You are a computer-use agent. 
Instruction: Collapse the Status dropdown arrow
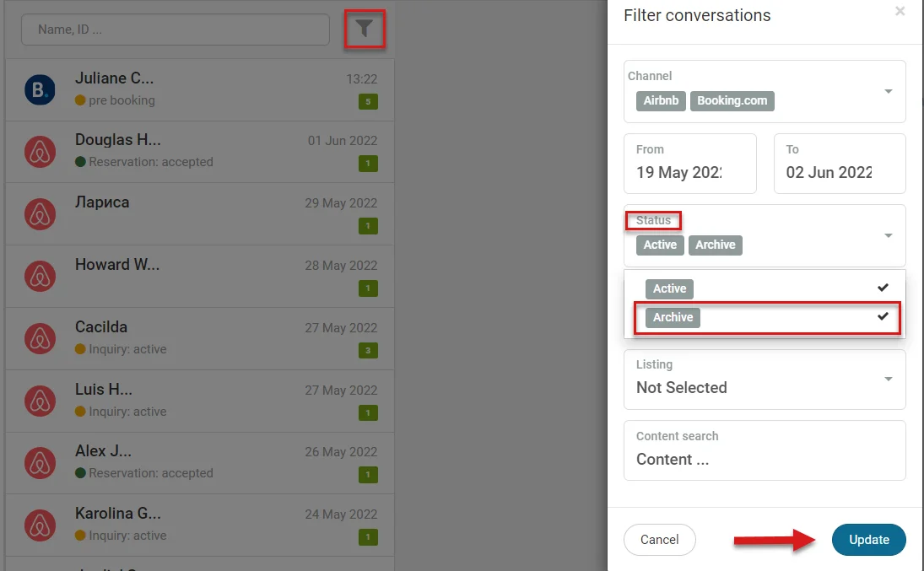click(x=888, y=235)
